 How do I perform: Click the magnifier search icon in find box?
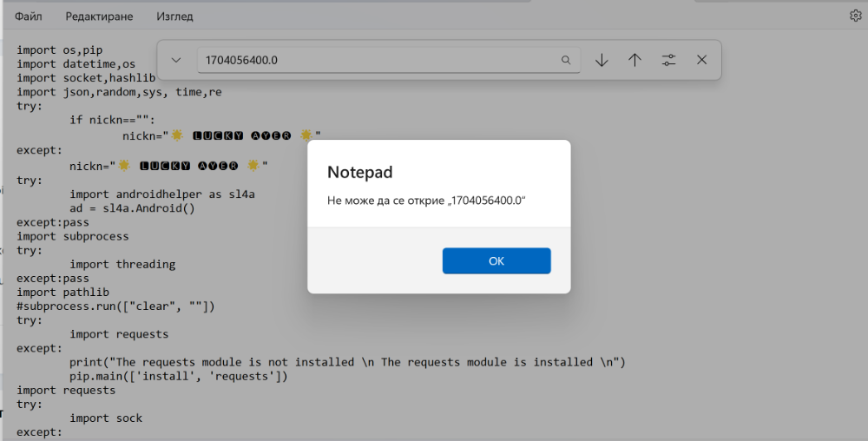pos(566,60)
